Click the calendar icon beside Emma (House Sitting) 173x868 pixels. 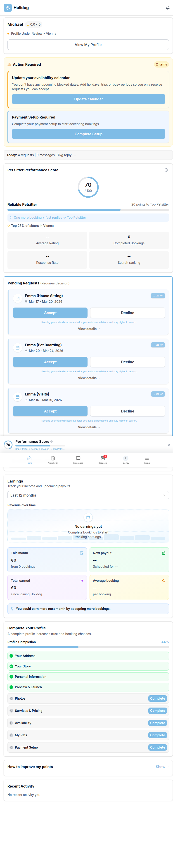tap(17, 298)
